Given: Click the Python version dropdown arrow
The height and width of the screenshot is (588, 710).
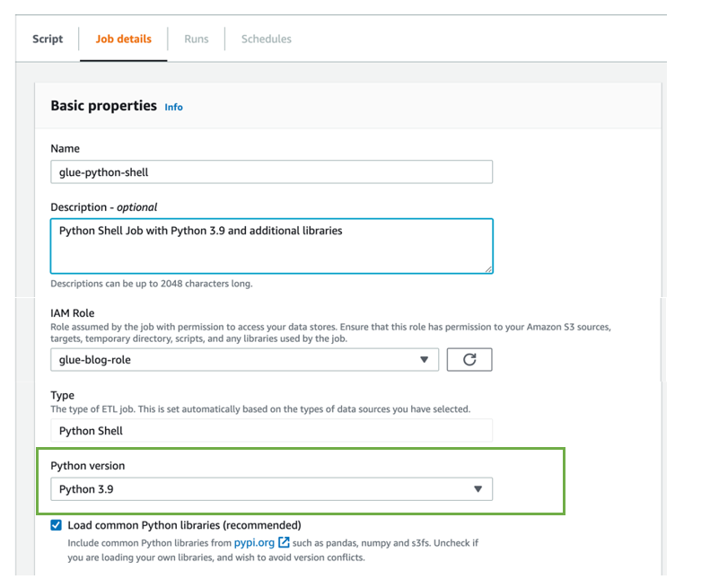Looking at the screenshot, I should pyautogui.click(x=478, y=489).
